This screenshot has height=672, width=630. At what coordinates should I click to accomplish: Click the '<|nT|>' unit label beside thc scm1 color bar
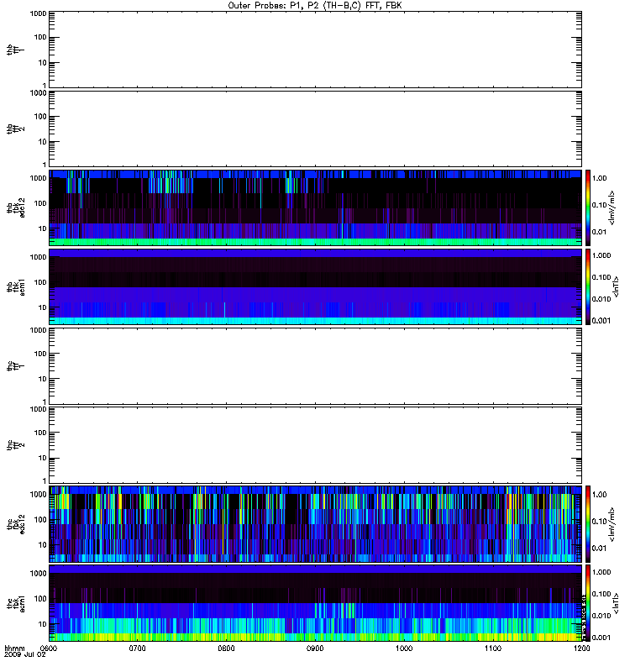click(617, 603)
